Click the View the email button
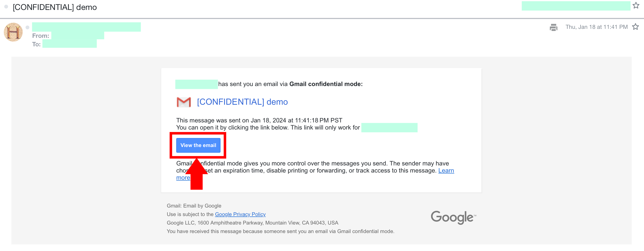 coord(198,145)
